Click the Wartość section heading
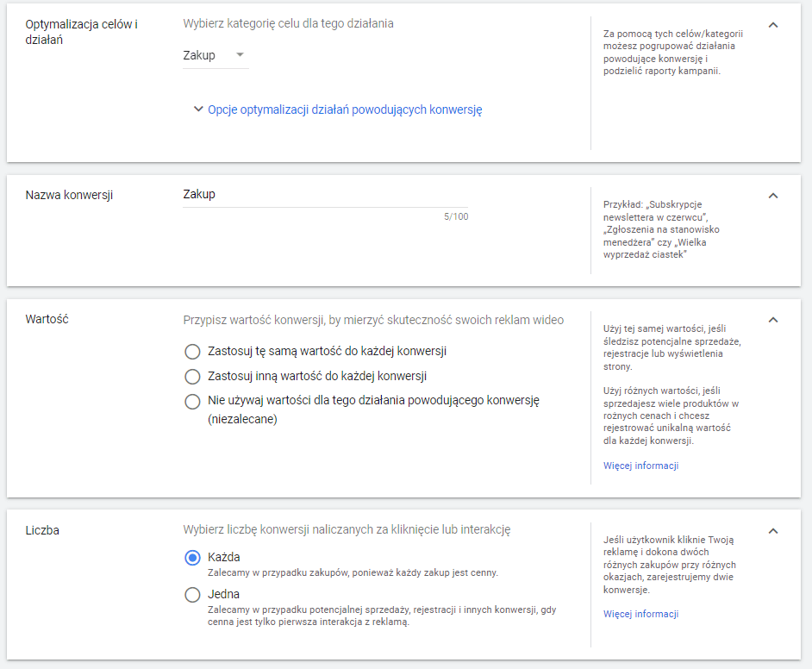Screen dimensions: 812x669 (47, 319)
